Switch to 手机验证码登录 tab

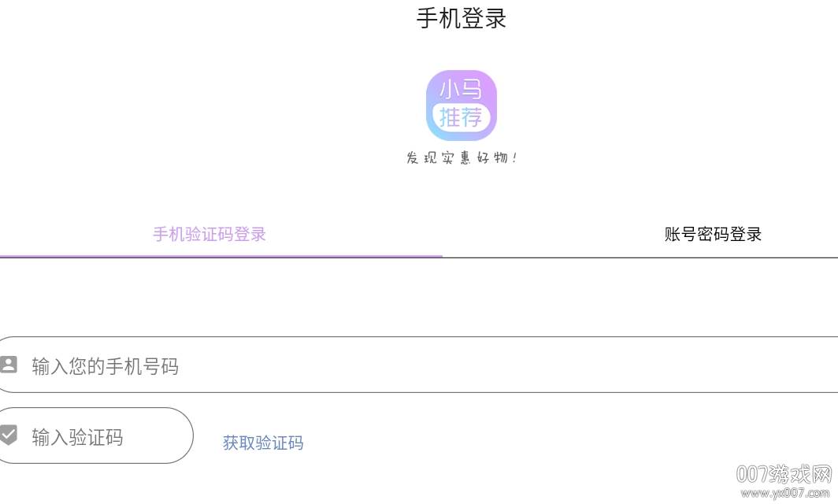click(209, 234)
